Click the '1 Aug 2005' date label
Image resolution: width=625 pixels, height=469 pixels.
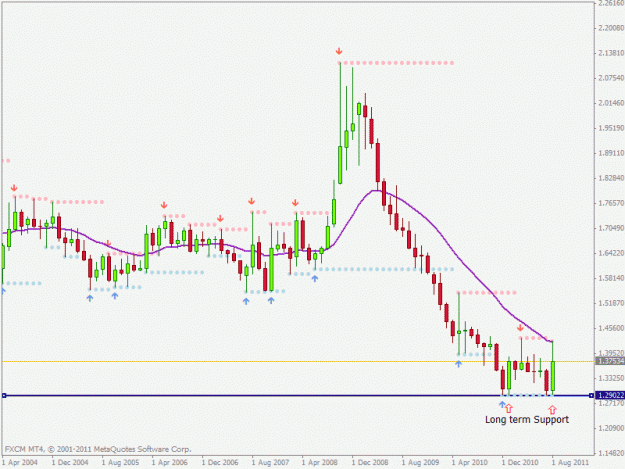click(120, 462)
